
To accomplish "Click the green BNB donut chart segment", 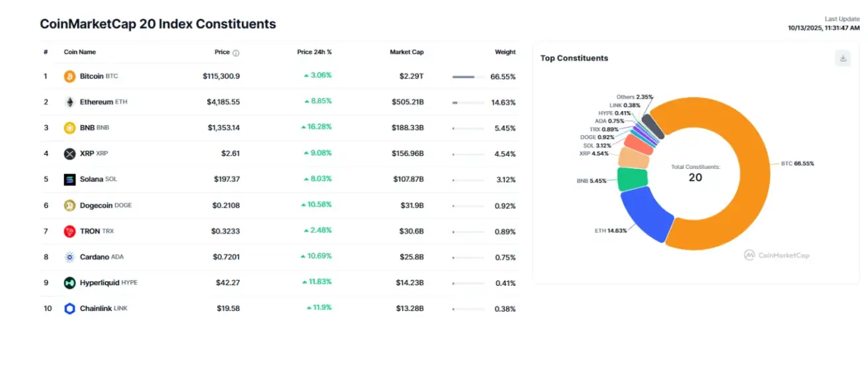I will coord(630,179).
